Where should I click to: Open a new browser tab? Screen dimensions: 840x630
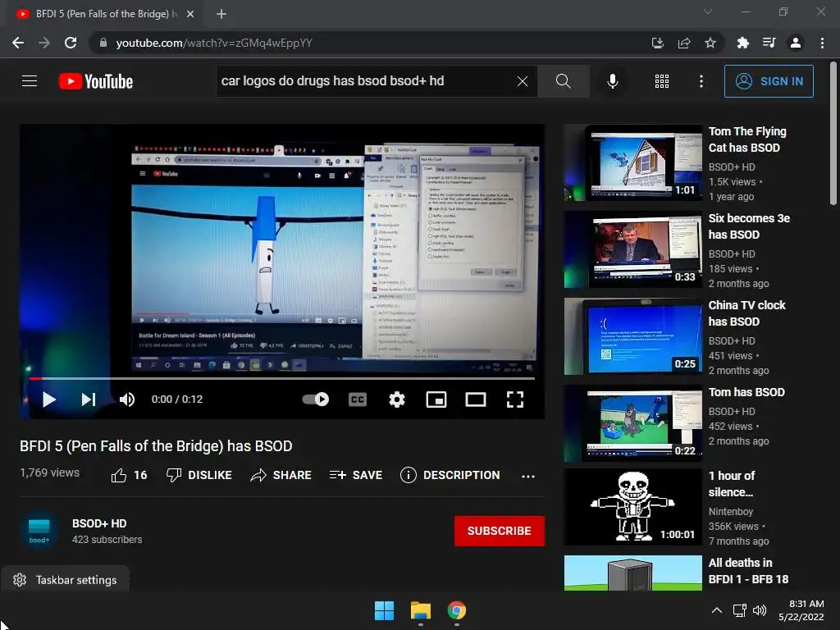point(221,14)
